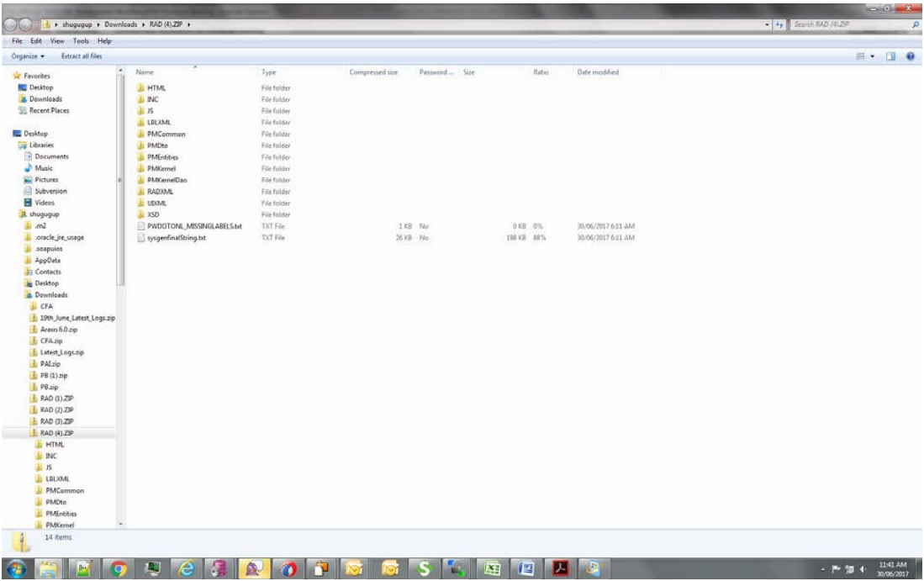Select RAD (2).ZIP in navigation tree

(x=56, y=410)
